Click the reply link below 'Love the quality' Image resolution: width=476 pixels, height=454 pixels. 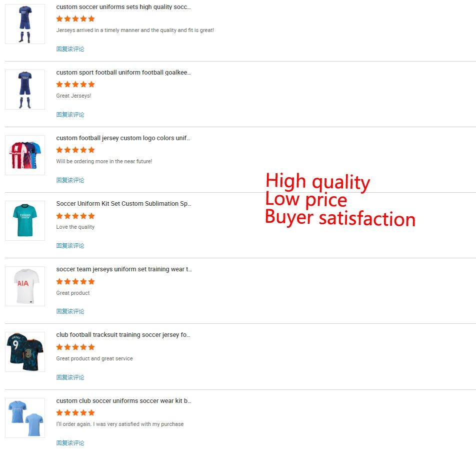coord(70,246)
